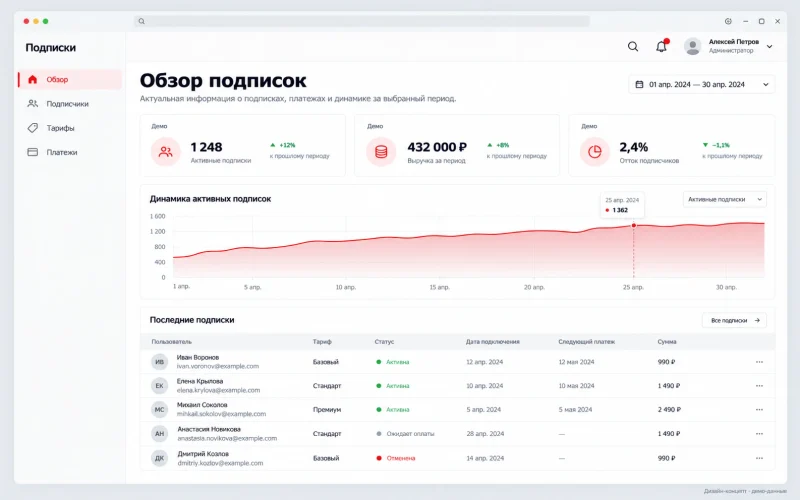Click the header search magnifier icon
Image resolution: width=800 pixels, height=500 pixels.
click(x=633, y=46)
